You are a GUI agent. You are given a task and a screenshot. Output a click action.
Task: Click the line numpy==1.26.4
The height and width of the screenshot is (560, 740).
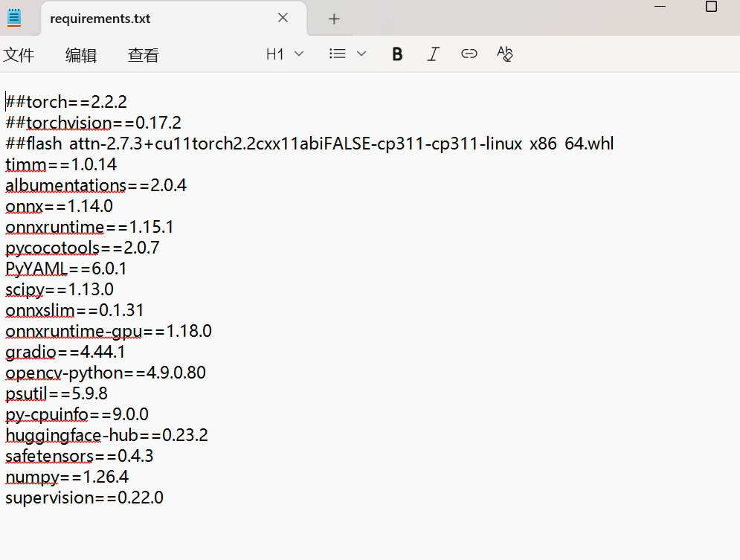click(x=66, y=477)
